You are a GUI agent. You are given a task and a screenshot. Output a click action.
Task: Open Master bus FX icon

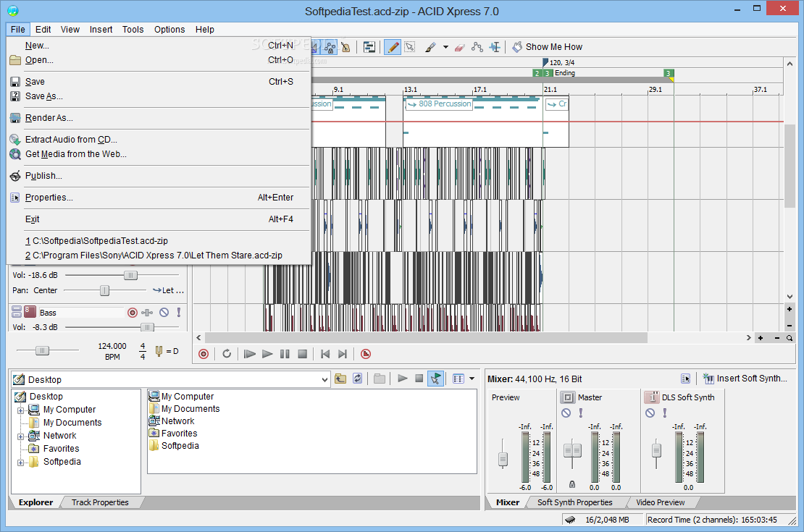coord(568,397)
